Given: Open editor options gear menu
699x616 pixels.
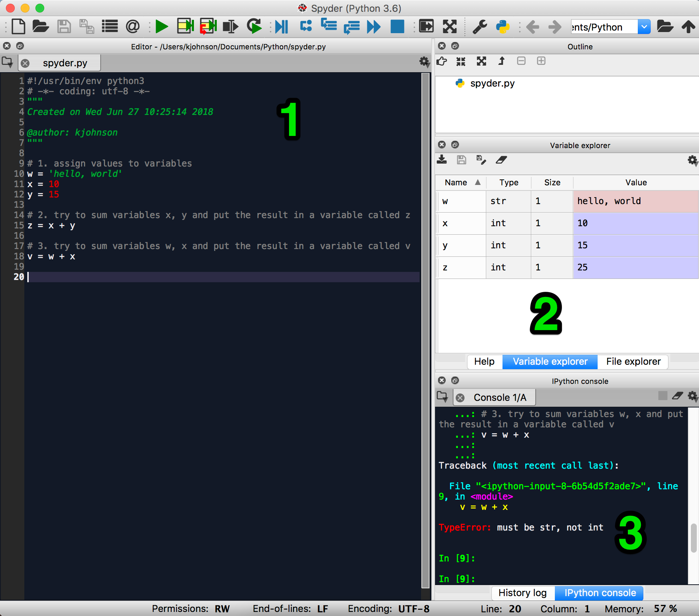Looking at the screenshot, I should click(425, 62).
